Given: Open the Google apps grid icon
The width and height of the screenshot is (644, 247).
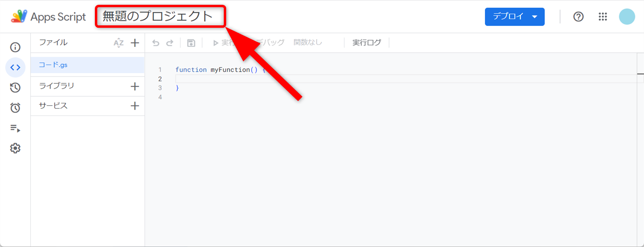Looking at the screenshot, I should [603, 17].
